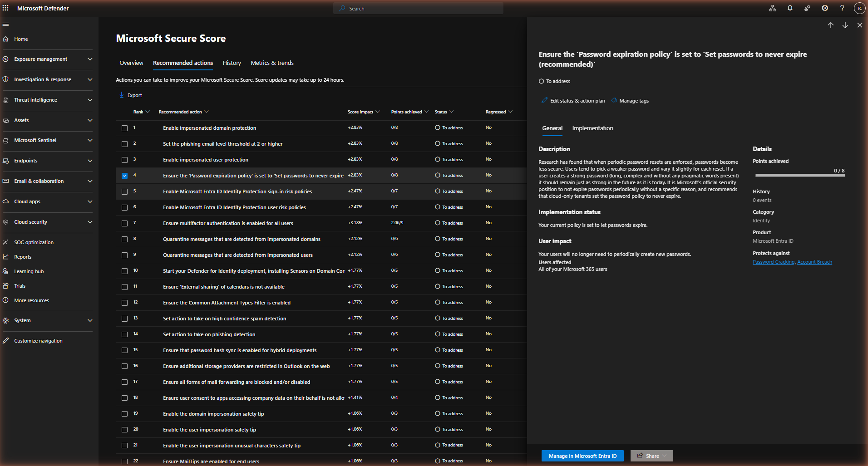868x466 pixels.
Task: Click the Microsoft Sentinel sidebar icon
Action: [5, 140]
